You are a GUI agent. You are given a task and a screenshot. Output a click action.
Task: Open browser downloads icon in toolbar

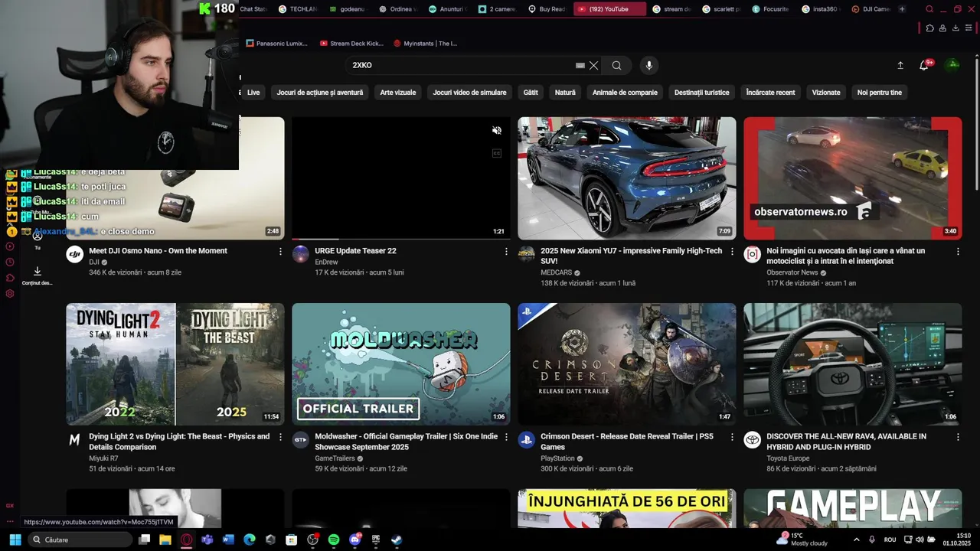(x=955, y=28)
